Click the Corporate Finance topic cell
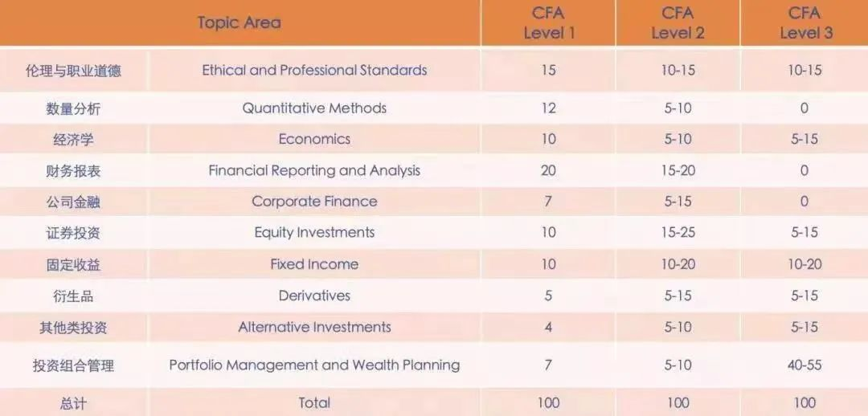 314,202
